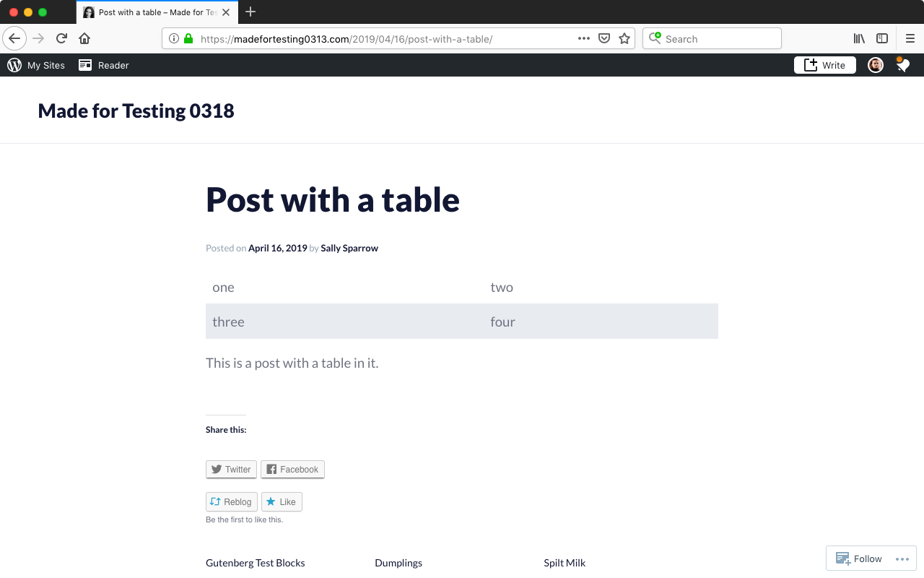Screen dimensions: 924x578
Task: Open the WordPress.com logo menu
Action: pyautogui.click(x=14, y=65)
